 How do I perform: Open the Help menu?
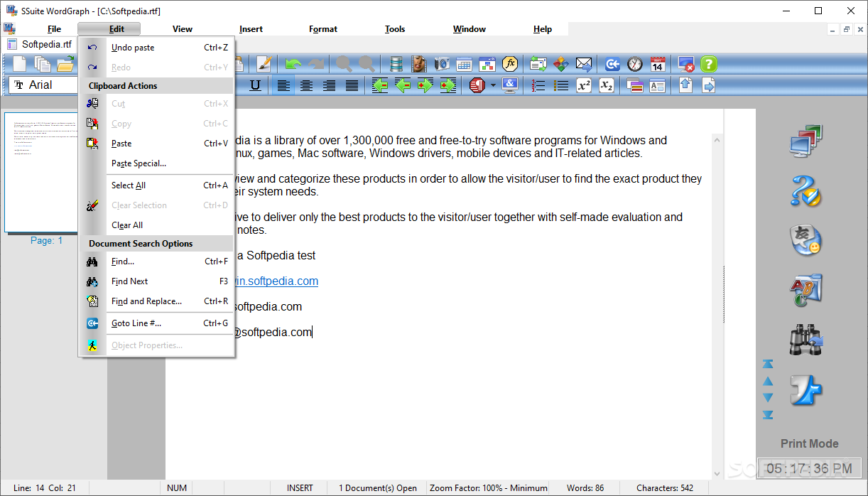[x=543, y=29]
